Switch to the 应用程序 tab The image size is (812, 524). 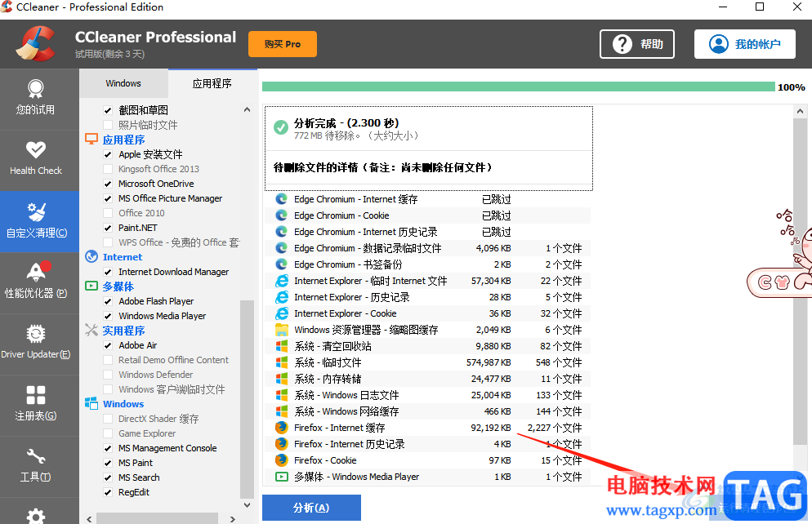coord(212,83)
